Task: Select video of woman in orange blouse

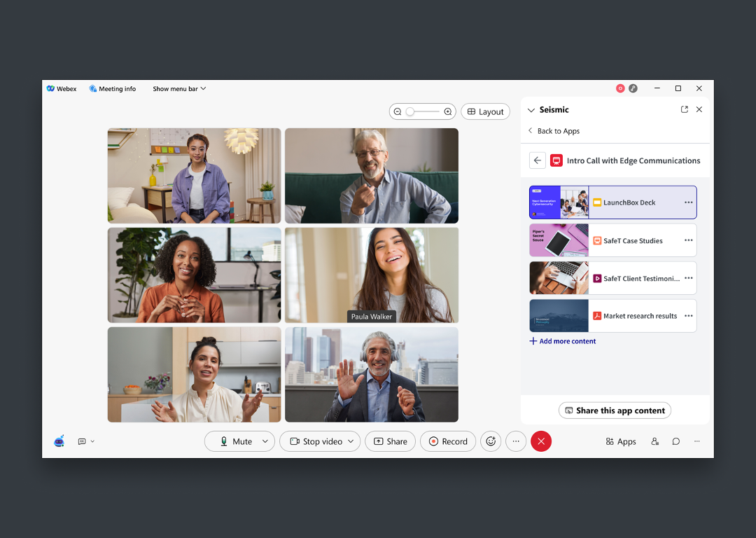Action: tap(195, 275)
